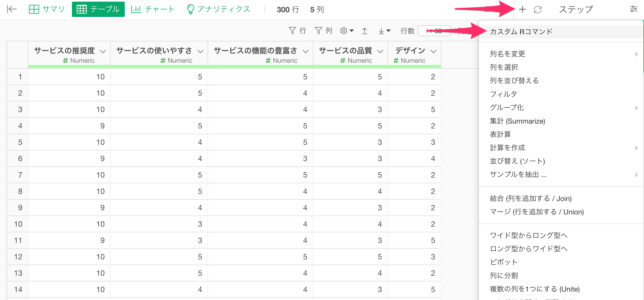This screenshot has width=644, height=300.
Task: Open the サンプルを抽出 submenu
Action: pyautogui.click(x=561, y=174)
